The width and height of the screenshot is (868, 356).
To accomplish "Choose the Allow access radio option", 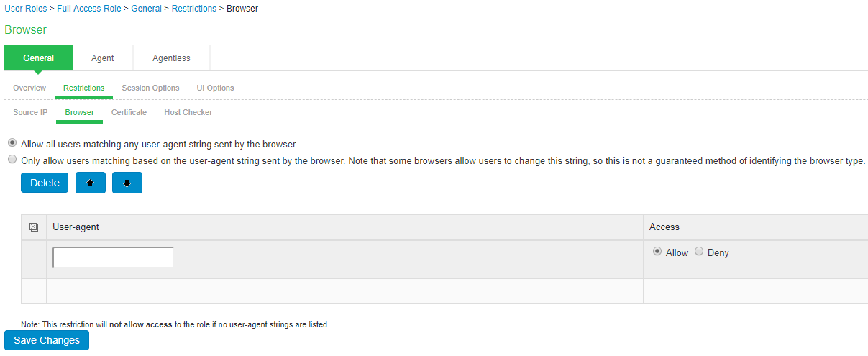I will click(x=657, y=252).
